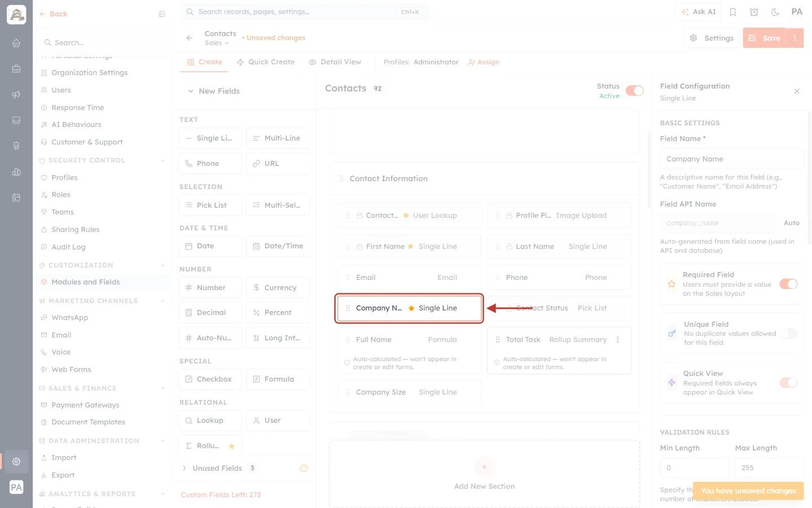Open the layout Settings button

[x=712, y=38]
